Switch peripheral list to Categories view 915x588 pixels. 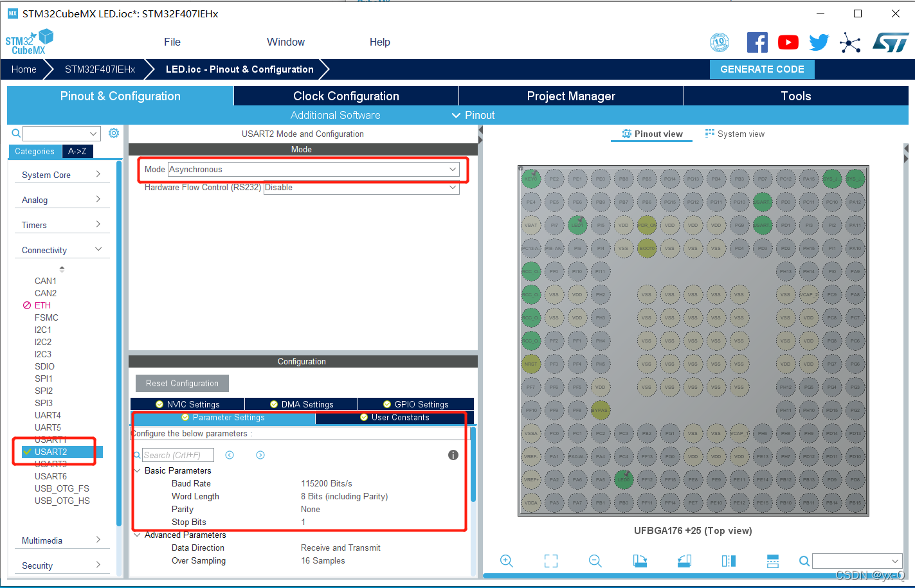pyautogui.click(x=35, y=152)
